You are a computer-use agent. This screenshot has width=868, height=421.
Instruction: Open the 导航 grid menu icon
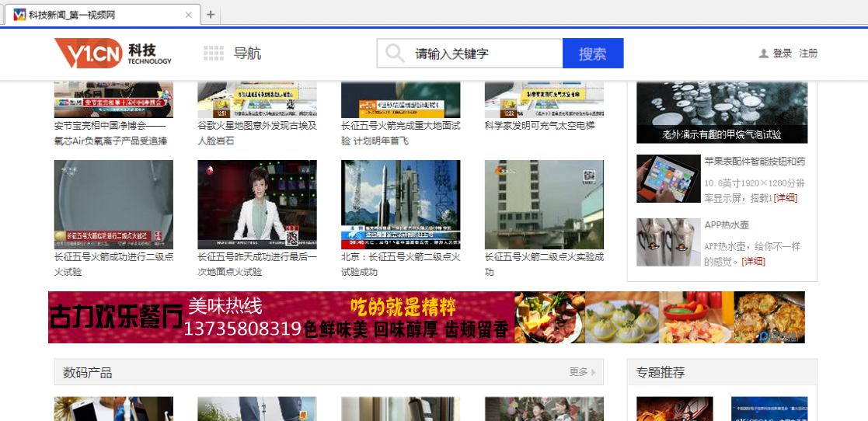214,54
